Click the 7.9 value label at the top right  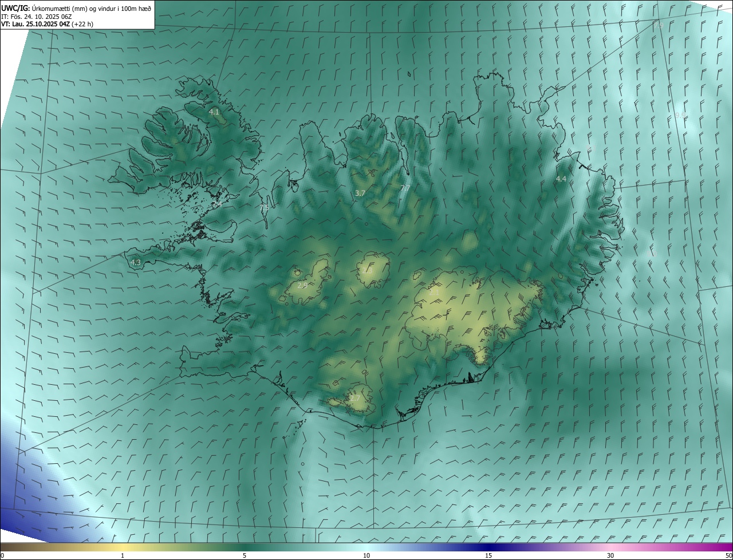click(659, 26)
